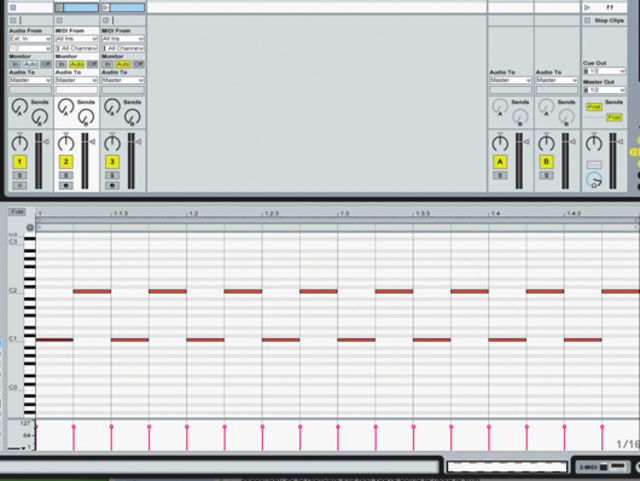640x481 pixels.
Task: Open track 1 Audio From dropdown
Action: pyautogui.click(x=30, y=39)
